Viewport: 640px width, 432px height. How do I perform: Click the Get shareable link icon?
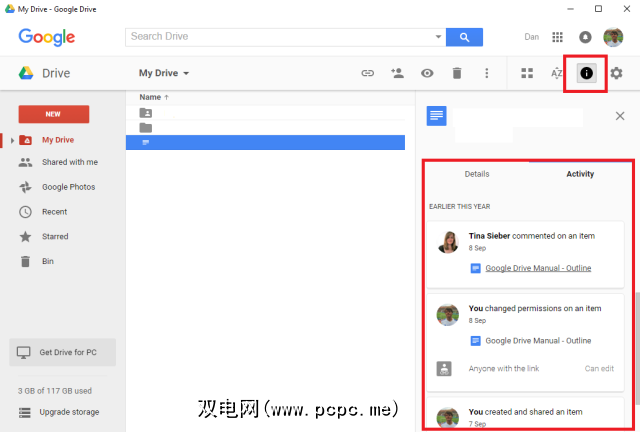click(x=367, y=73)
